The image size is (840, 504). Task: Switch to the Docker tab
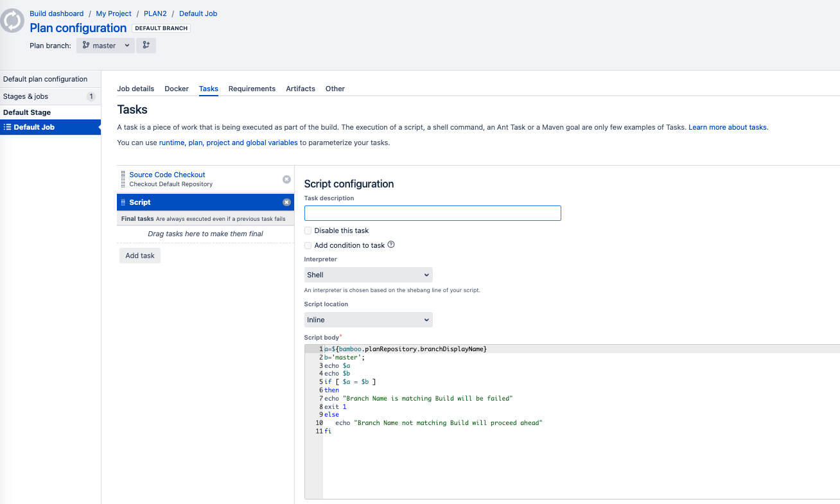177,89
